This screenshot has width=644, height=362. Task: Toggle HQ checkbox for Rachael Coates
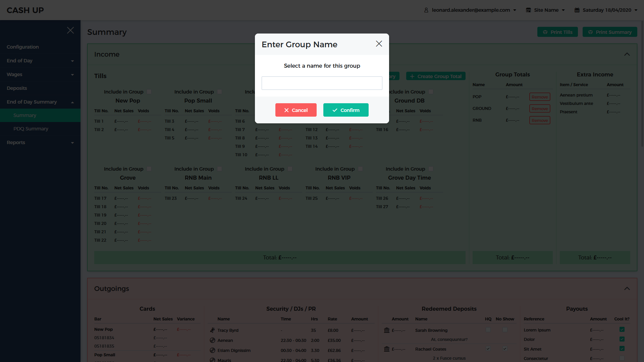[488, 349]
